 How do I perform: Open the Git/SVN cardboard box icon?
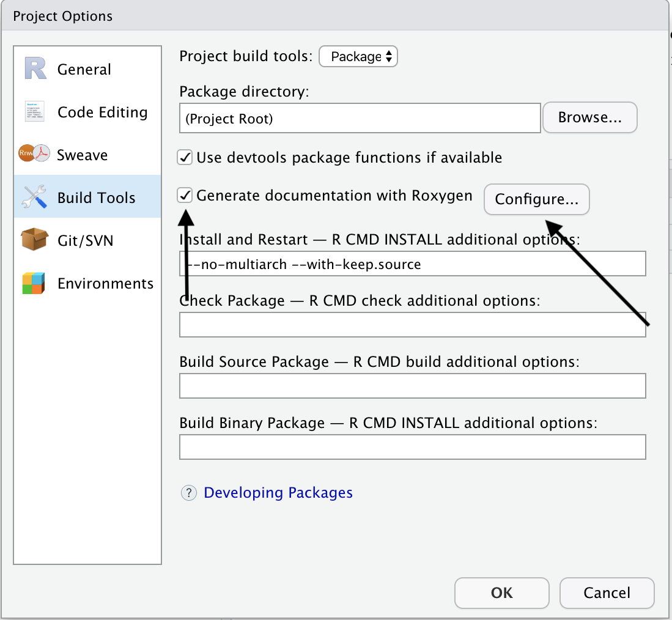tap(34, 240)
